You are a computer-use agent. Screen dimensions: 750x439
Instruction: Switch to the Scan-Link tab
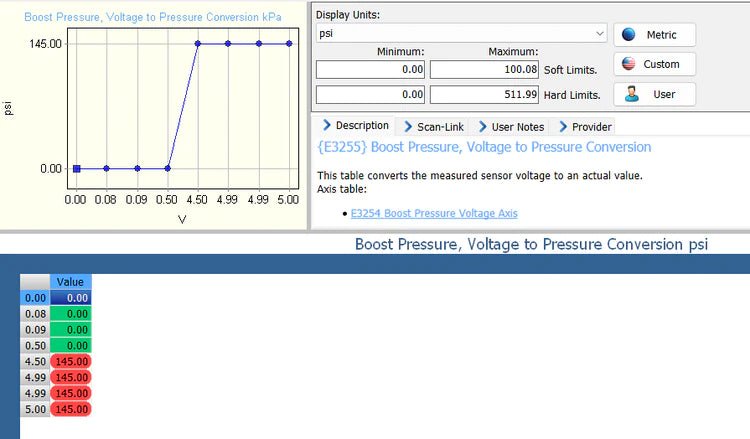[x=438, y=127]
